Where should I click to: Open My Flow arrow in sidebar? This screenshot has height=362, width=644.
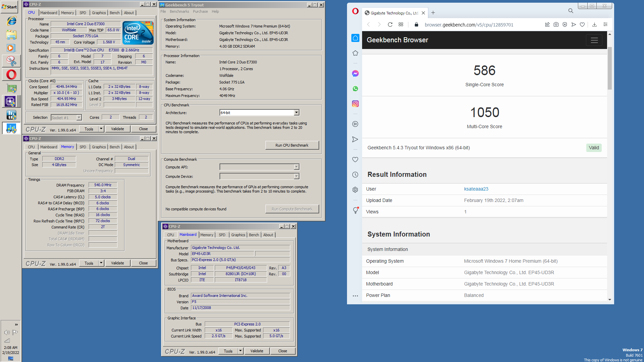coord(355,139)
